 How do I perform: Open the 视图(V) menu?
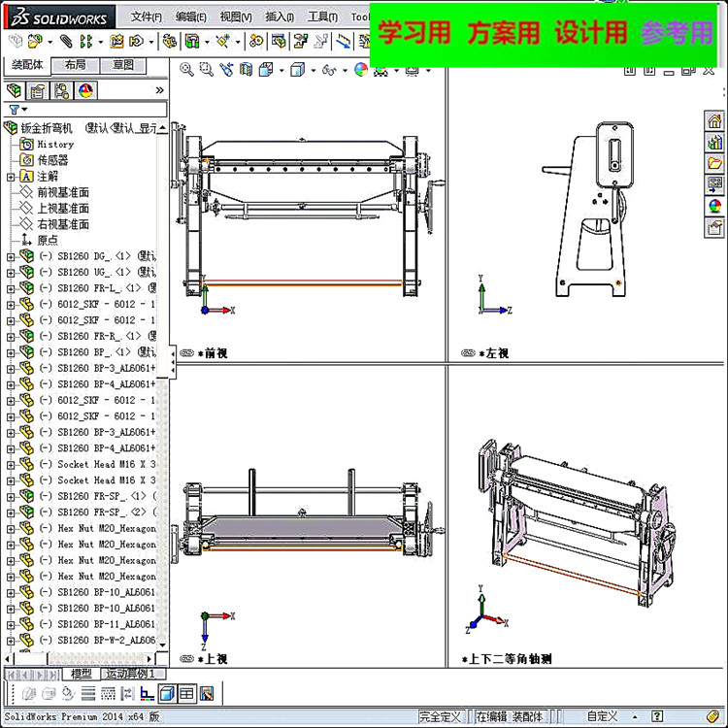[236, 17]
